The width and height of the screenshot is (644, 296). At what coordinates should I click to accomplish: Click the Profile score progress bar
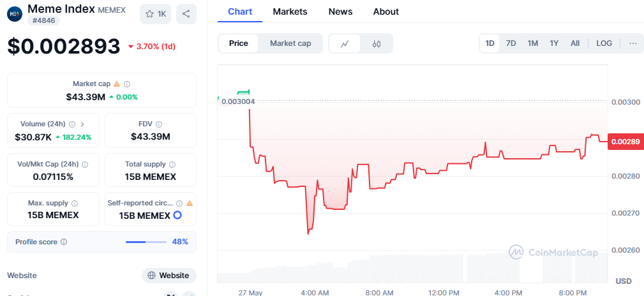point(146,242)
